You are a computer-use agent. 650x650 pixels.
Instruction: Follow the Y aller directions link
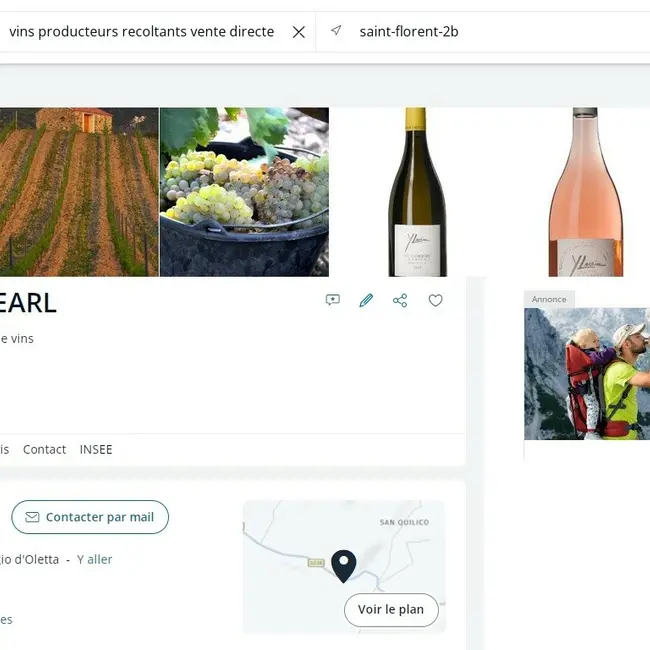tap(95, 559)
